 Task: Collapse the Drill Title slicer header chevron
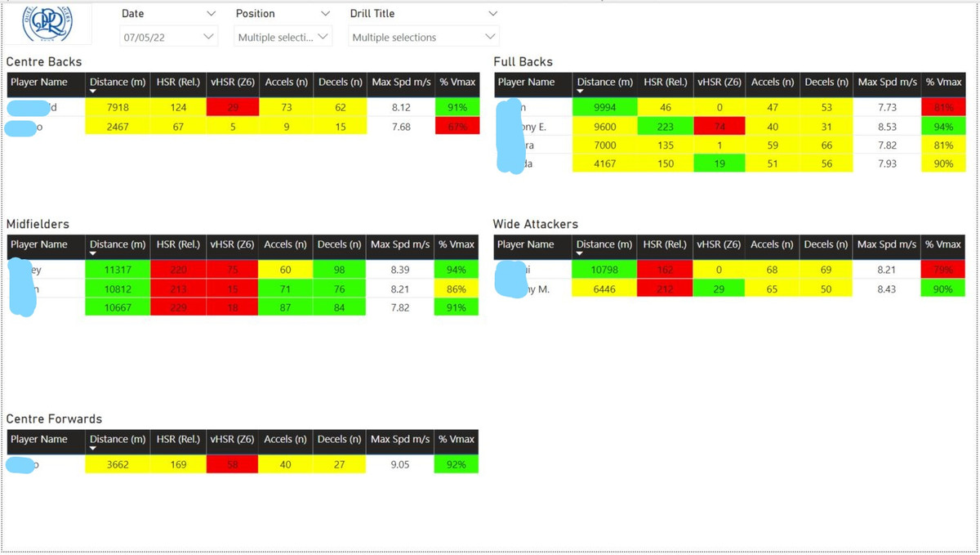(x=492, y=14)
